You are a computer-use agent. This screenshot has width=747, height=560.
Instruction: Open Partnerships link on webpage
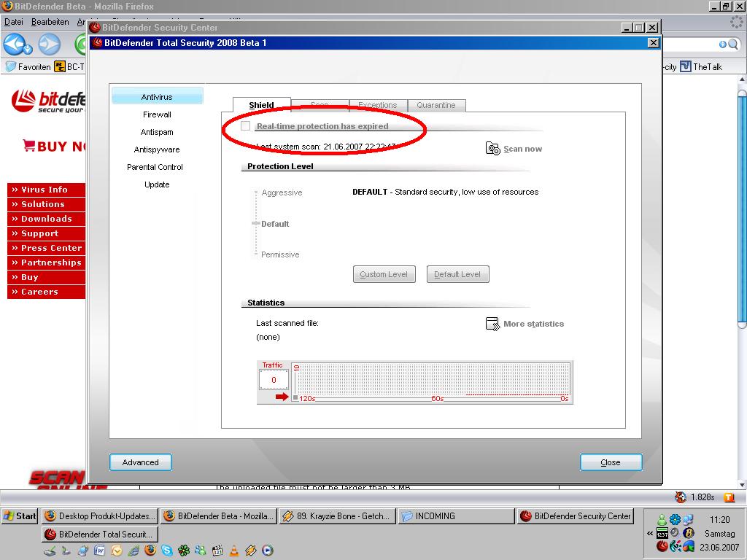coord(46,262)
